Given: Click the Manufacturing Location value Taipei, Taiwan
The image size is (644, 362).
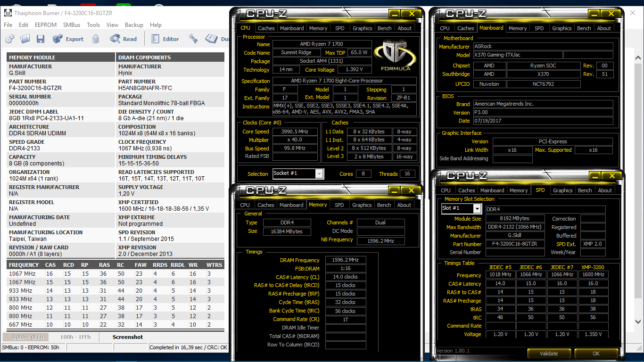Looking at the screenshot, I should (x=29, y=239).
